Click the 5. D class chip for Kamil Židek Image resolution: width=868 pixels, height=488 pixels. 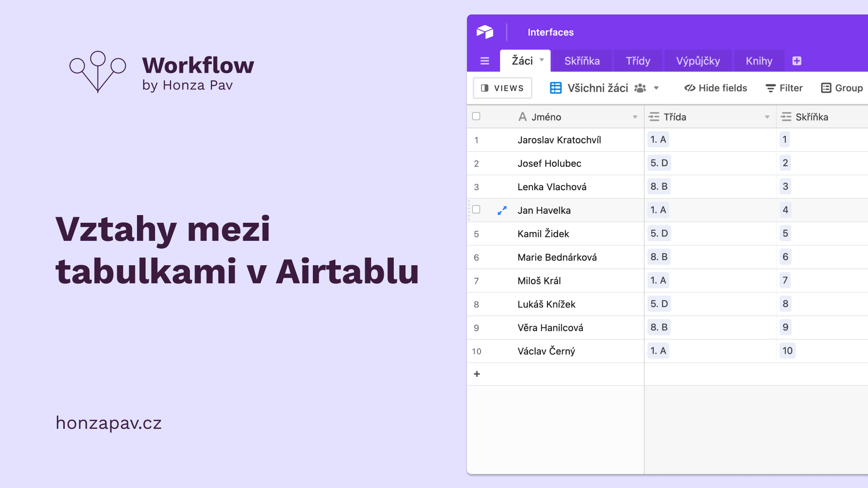pos(659,234)
